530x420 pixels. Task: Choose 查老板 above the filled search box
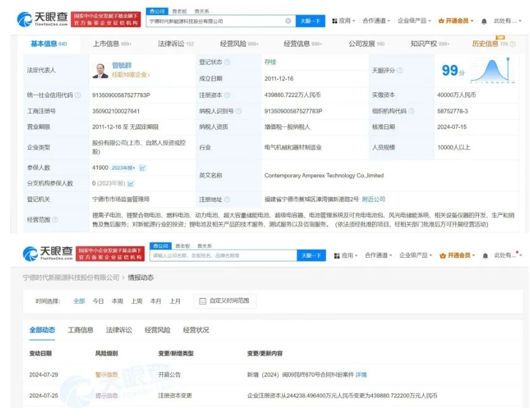coord(179,11)
